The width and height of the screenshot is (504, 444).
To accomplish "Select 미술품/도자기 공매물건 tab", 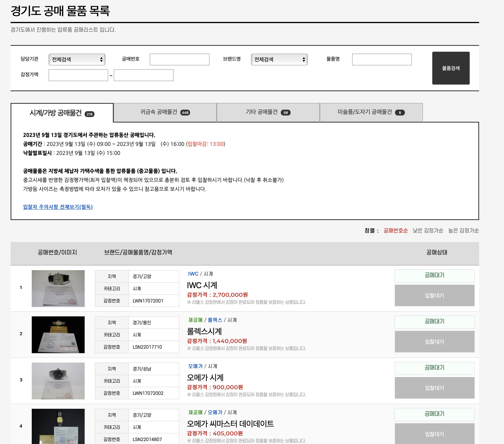I will (371, 112).
